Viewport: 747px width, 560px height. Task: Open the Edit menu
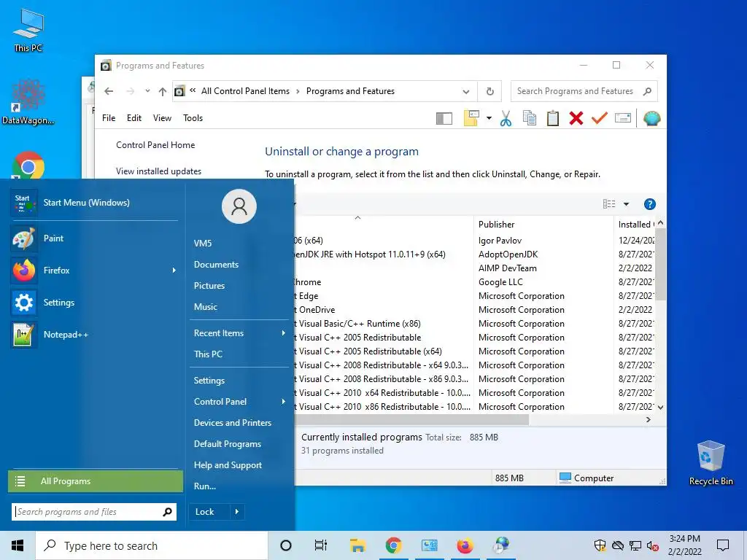coord(134,118)
